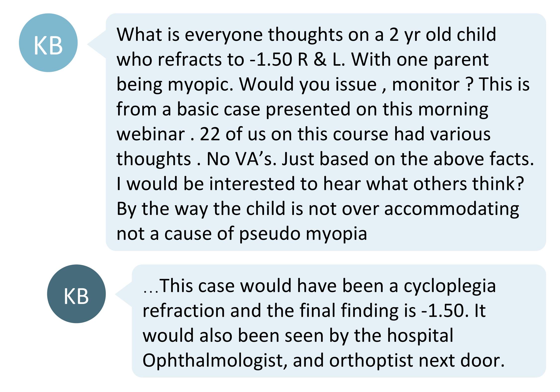Image resolution: width=560 pixels, height=392 pixels.
Task: Click the words "pseudo myopia" in first message
Action: [x=303, y=234]
